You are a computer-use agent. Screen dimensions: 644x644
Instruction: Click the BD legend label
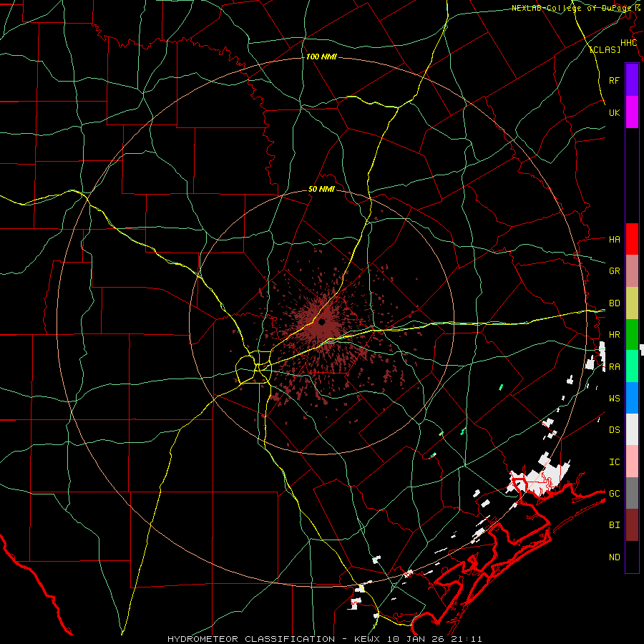pos(615,303)
